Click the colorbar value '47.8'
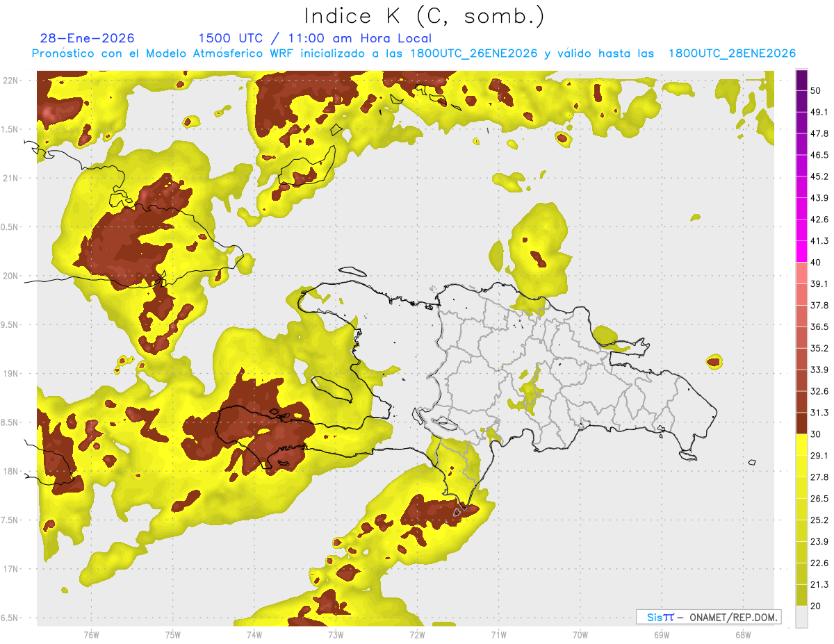834x644 pixels. tap(819, 133)
